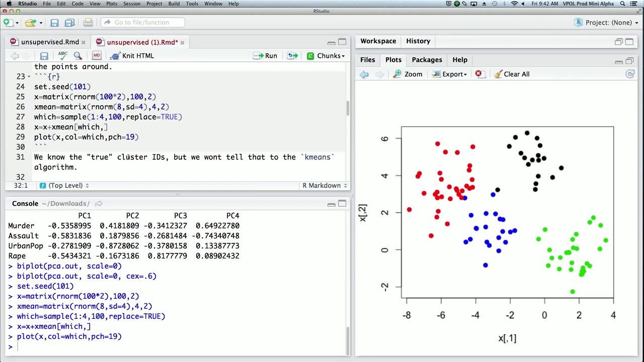Viewport: 644px width, 362px height.
Task: Focus the Go to file/function field
Action: pyautogui.click(x=143, y=22)
